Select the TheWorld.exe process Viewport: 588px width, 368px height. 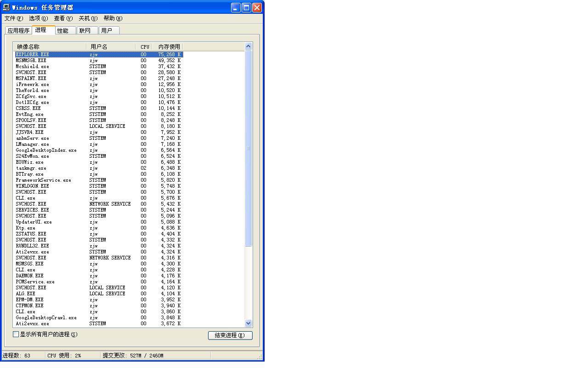(99, 90)
